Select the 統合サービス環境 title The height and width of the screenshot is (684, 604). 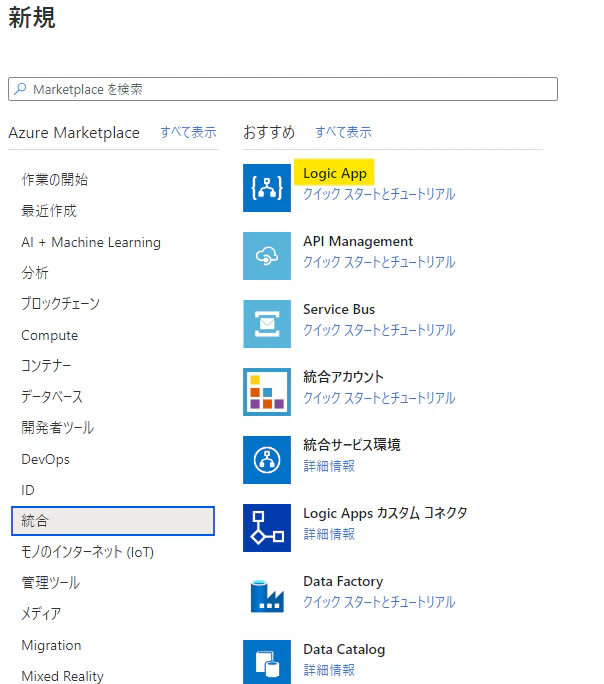(351, 445)
